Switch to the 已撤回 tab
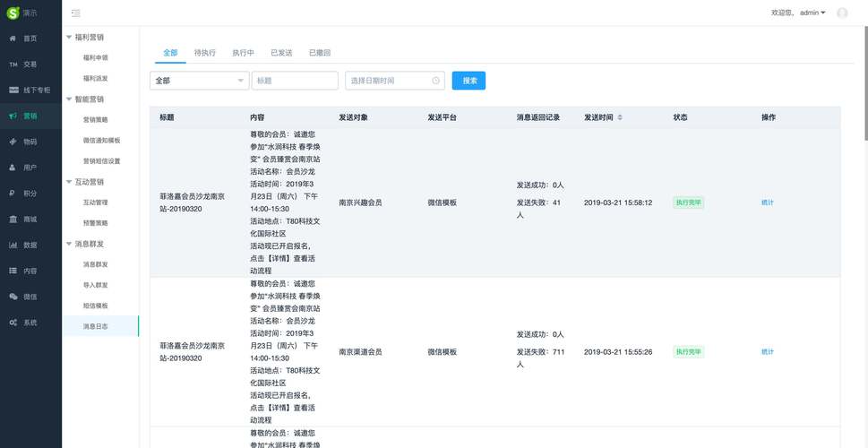 click(x=320, y=53)
